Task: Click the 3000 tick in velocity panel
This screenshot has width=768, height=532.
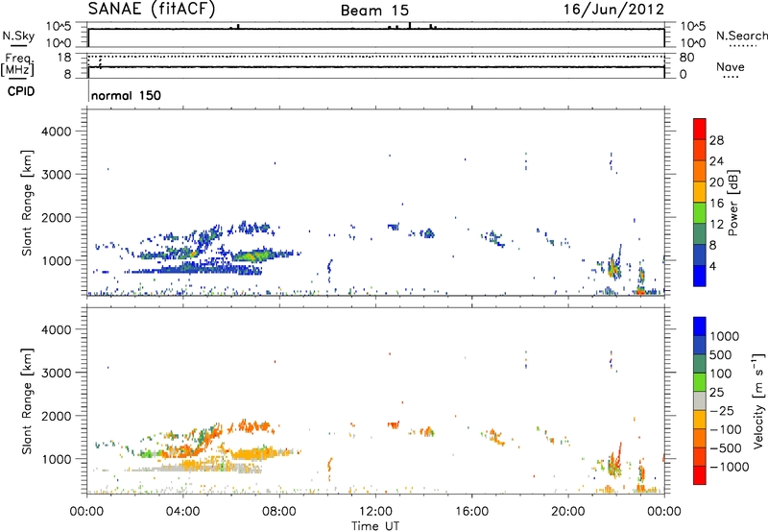Action: pos(57,373)
